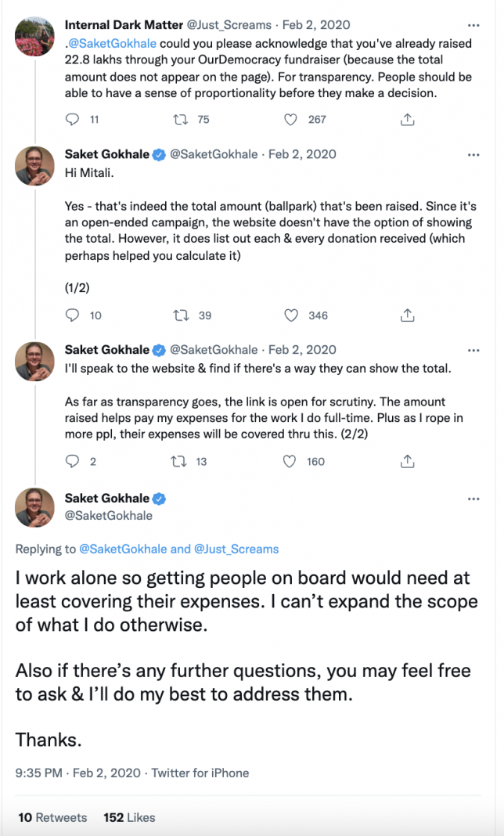Reply to the (2/2) tweet
The width and height of the screenshot is (504, 836).
pos(73,461)
